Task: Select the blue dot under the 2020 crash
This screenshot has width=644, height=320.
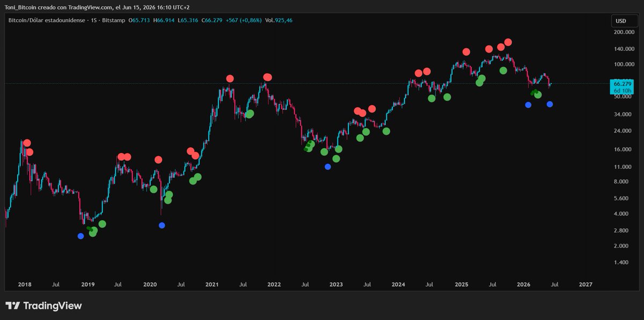Action: pos(162,226)
